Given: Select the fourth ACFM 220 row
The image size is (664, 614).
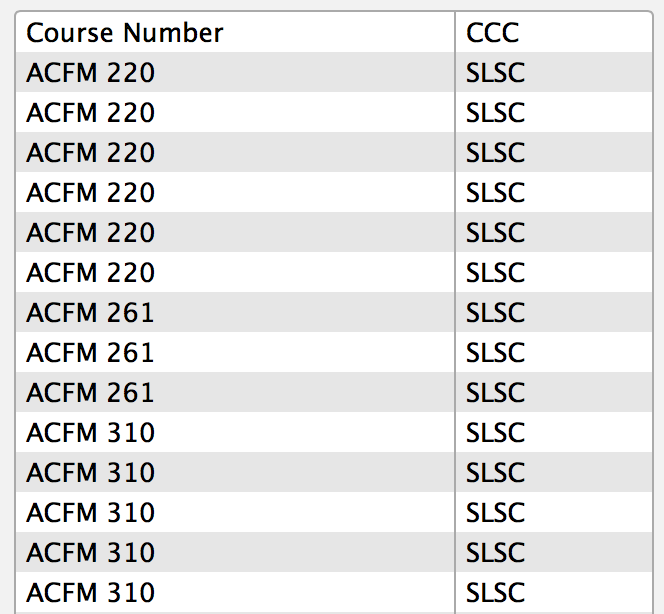Looking at the screenshot, I should pos(334,192).
